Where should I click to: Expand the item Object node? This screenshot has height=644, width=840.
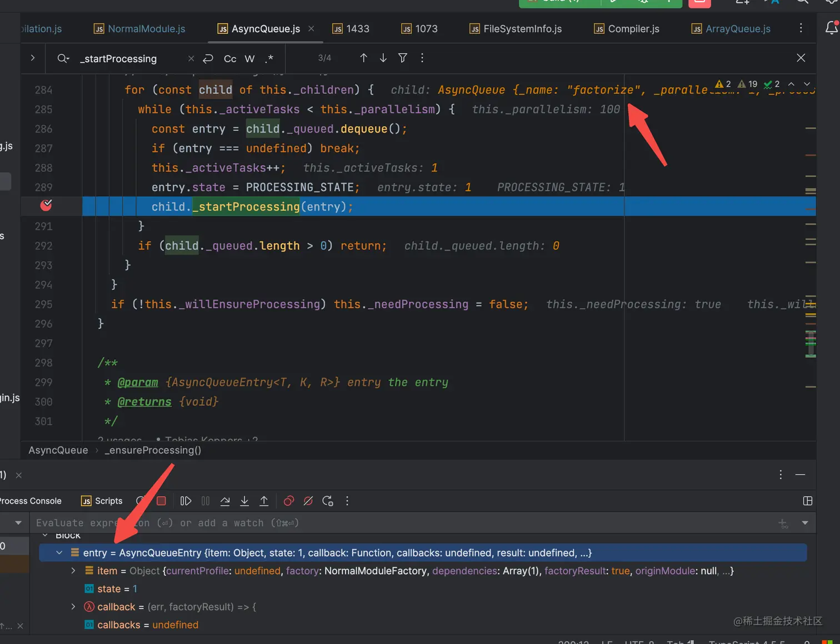73,571
